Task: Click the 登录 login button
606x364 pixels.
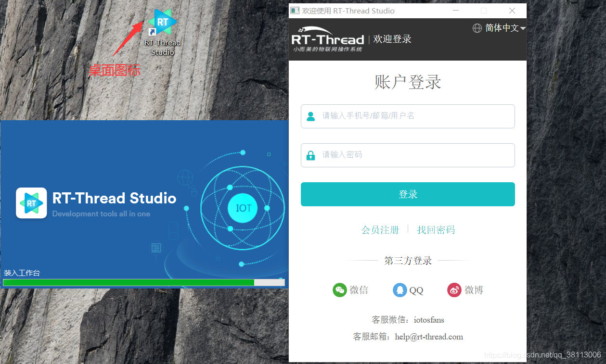Action: [408, 194]
